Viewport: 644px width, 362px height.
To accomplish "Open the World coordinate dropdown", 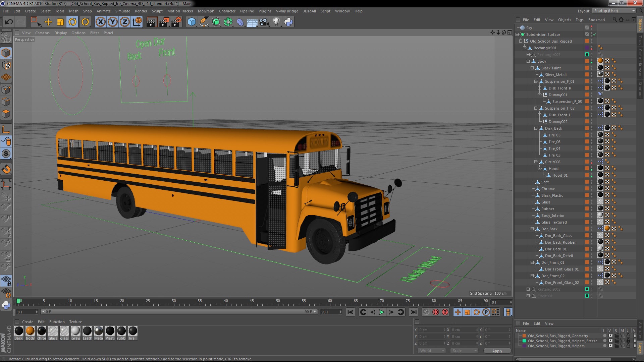I will pos(432,351).
